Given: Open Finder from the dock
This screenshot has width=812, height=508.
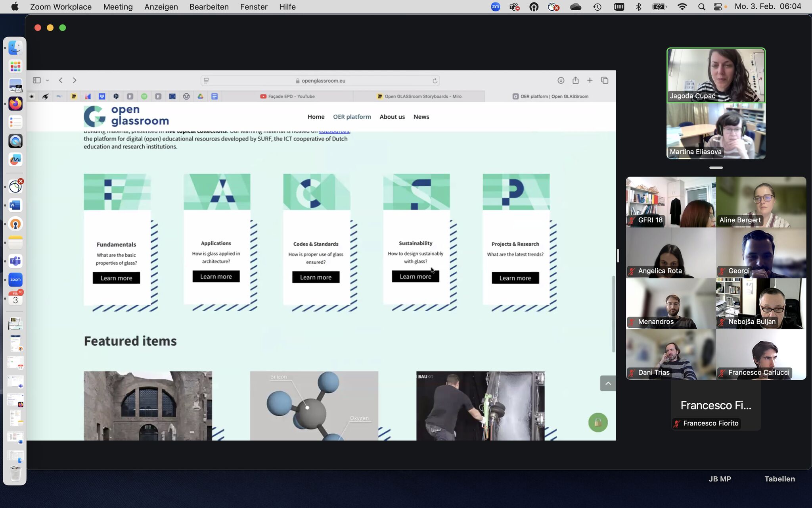Looking at the screenshot, I should click(15, 48).
